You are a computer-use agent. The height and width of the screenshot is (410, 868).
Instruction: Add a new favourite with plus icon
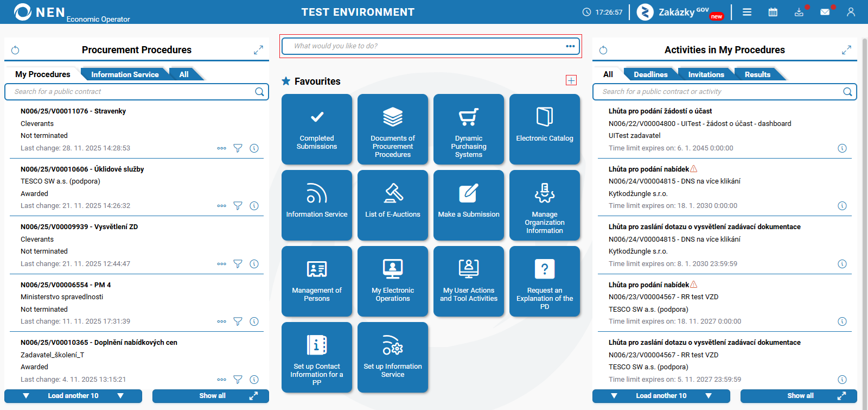[x=571, y=80]
